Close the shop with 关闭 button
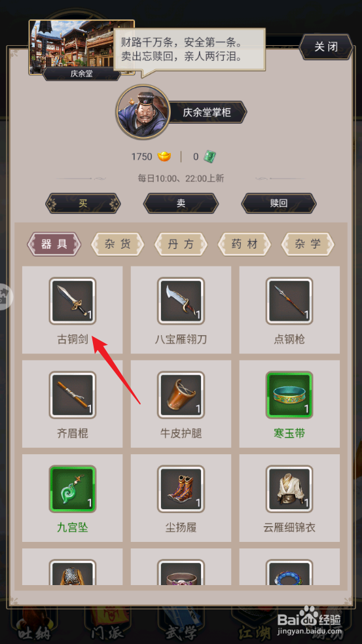Image resolution: width=362 pixels, height=644 pixels. tap(326, 47)
